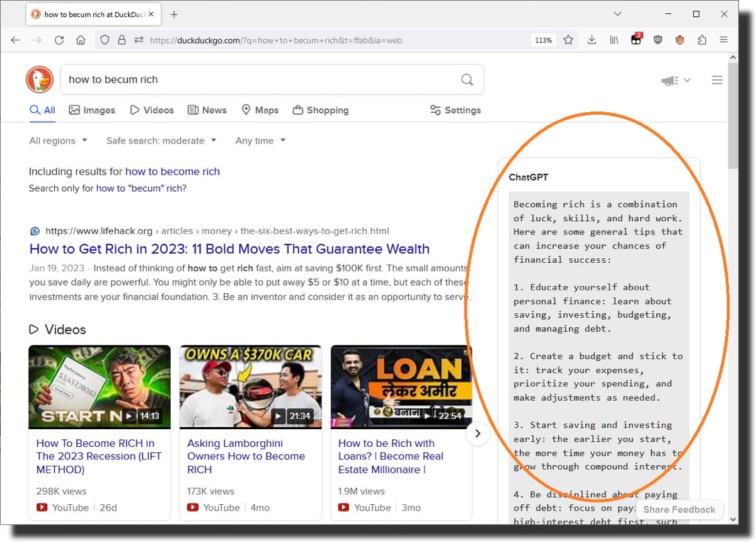The width and height of the screenshot is (756, 542).
Task: Click the magnifier search icon in search box
Action: 467,79
